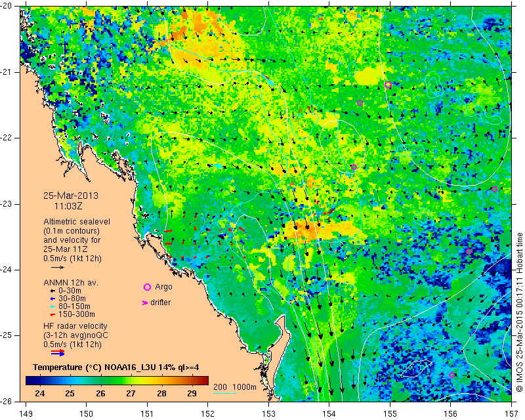This screenshot has height=420, width=525.
Task: Click the red 150-300m ANMN arrow symbol
Action: (52, 315)
